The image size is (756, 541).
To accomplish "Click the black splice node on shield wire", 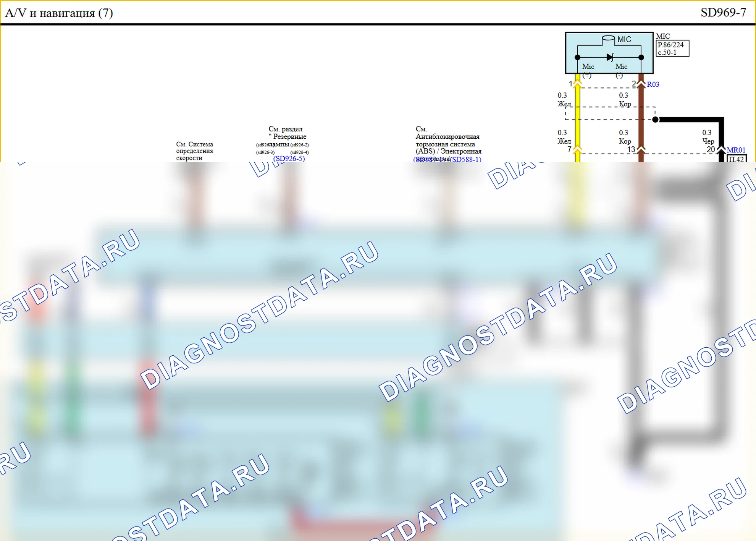I will [x=655, y=120].
